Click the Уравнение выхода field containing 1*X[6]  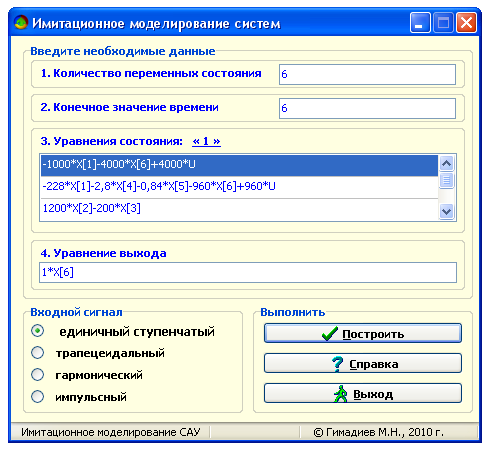point(248,272)
